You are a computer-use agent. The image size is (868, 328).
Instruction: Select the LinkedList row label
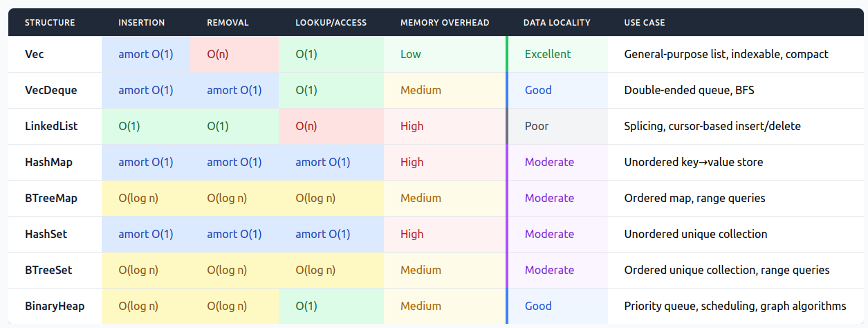(x=51, y=126)
